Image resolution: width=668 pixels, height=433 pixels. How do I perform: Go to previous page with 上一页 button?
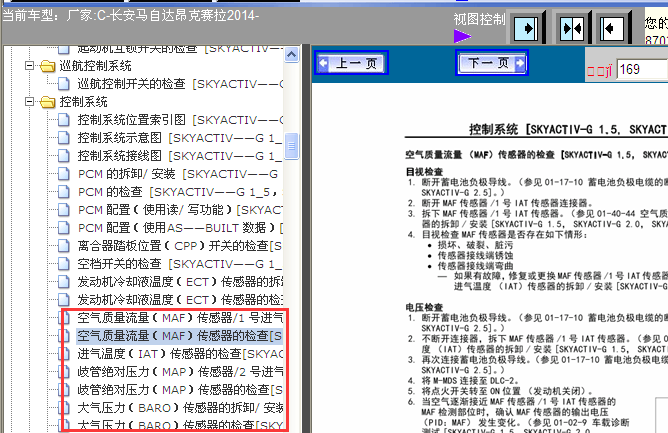pos(351,63)
